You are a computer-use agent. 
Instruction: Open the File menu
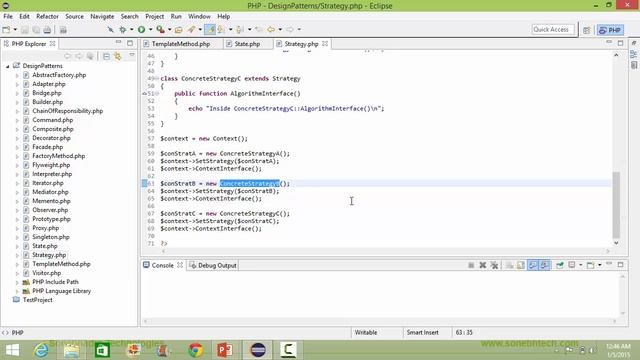8,16
